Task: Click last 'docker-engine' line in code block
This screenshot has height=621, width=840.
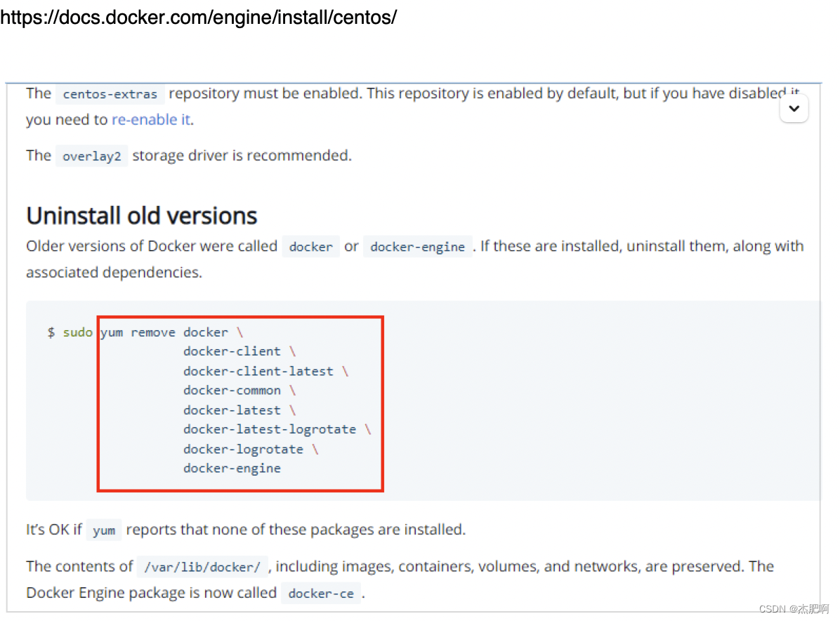Action: (x=232, y=469)
